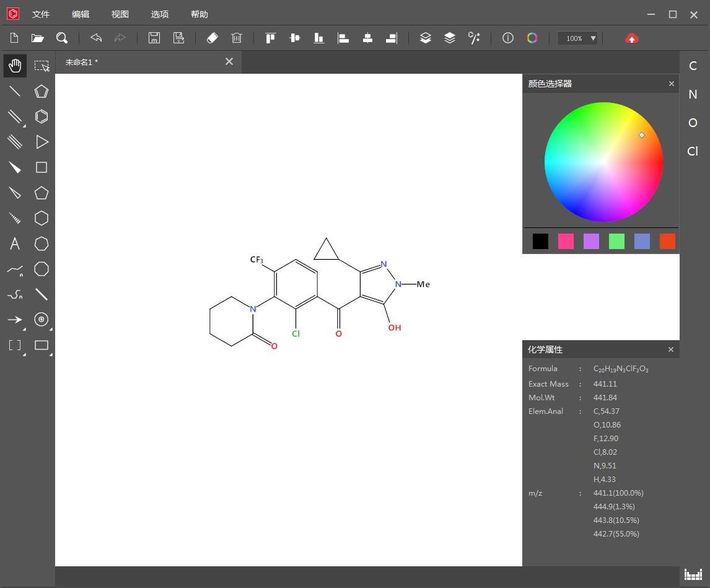Select the hand pan tool

click(x=15, y=66)
